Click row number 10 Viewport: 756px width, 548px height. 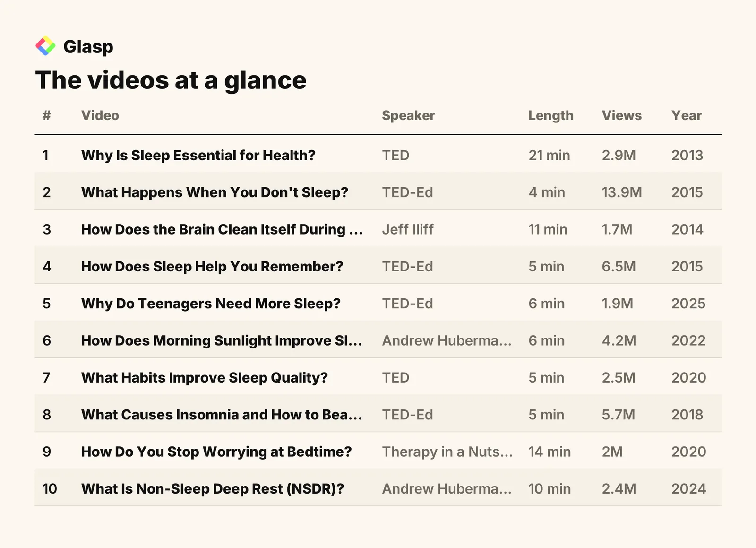[50, 489]
